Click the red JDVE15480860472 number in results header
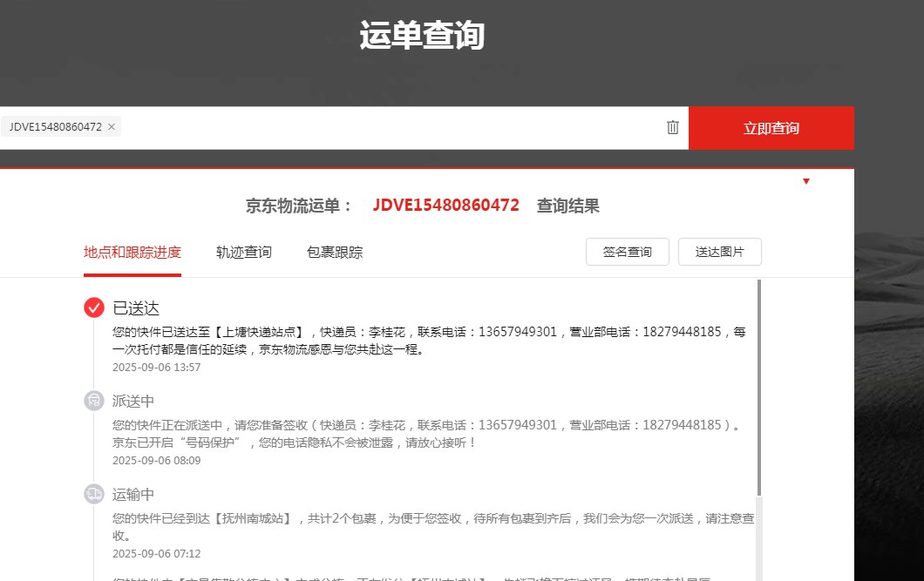The width and height of the screenshot is (924, 581). click(445, 206)
